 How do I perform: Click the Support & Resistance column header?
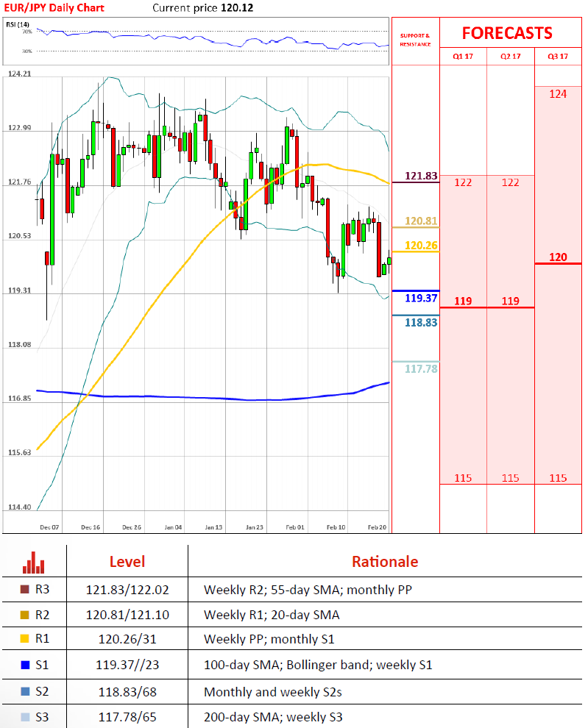(x=415, y=40)
